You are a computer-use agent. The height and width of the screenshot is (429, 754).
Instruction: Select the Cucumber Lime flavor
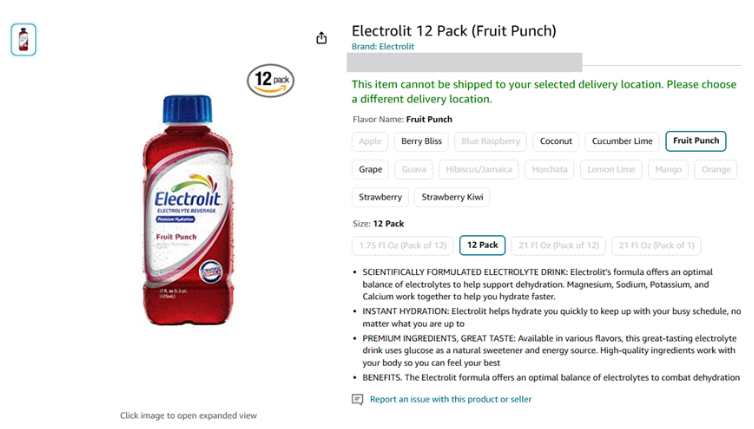coord(622,141)
